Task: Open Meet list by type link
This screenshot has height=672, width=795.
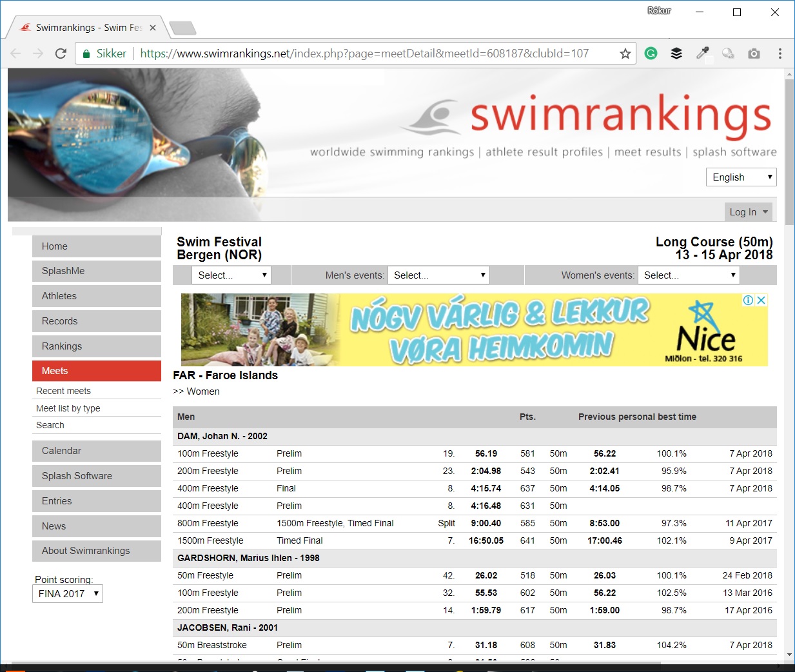Action: 68,408
